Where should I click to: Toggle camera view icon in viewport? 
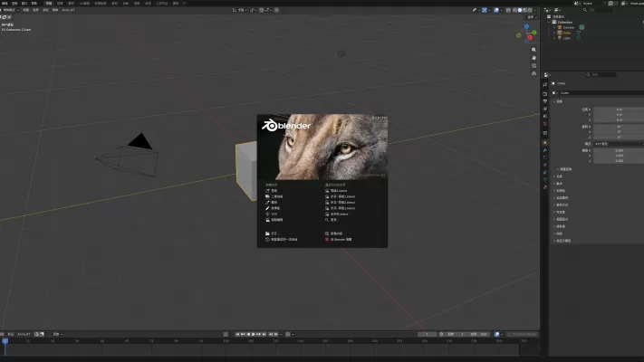[x=533, y=66]
